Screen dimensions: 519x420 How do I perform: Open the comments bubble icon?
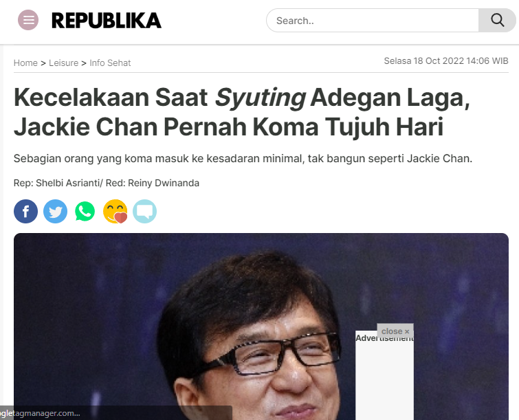point(144,212)
